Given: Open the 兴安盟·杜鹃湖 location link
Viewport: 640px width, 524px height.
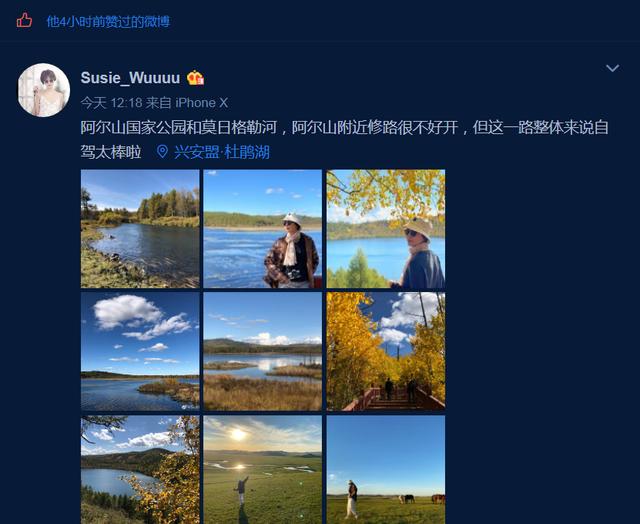Looking at the screenshot, I should click(222, 152).
